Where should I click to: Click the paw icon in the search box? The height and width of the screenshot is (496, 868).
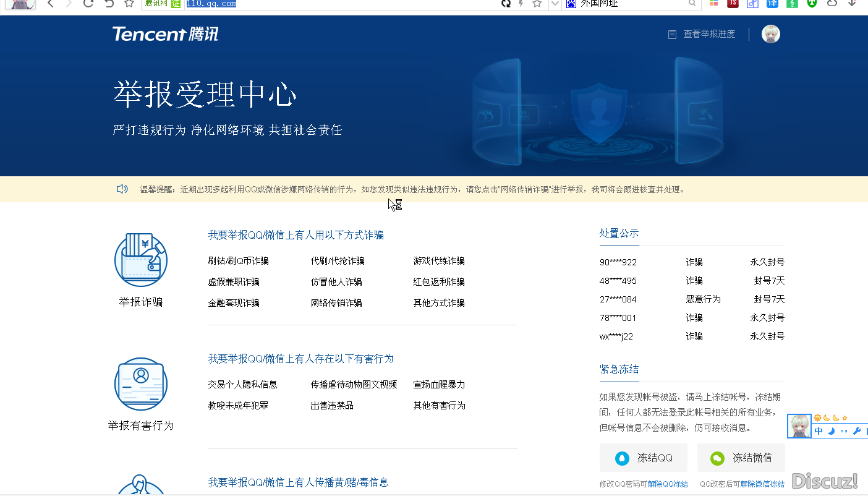pyautogui.click(x=571, y=4)
